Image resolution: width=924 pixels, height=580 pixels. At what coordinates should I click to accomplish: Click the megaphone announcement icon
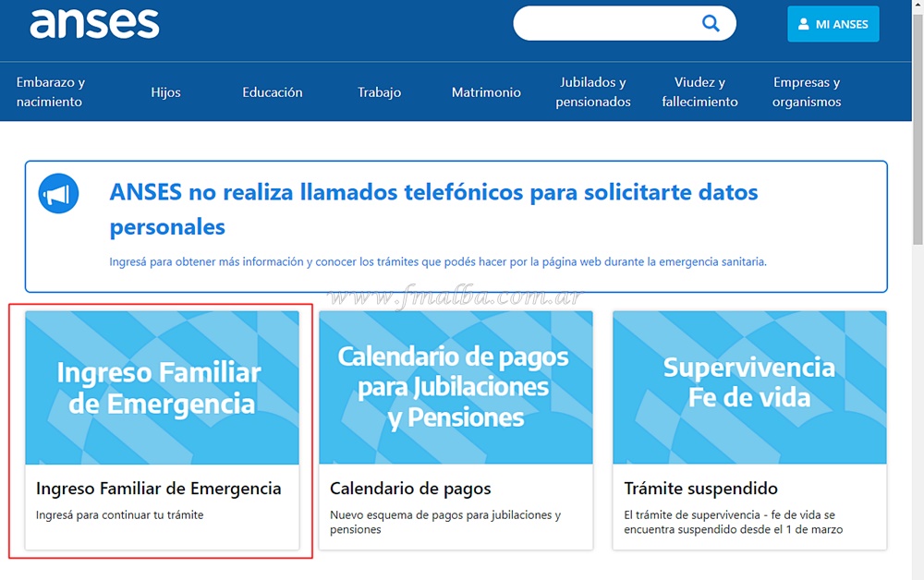tap(58, 193)
